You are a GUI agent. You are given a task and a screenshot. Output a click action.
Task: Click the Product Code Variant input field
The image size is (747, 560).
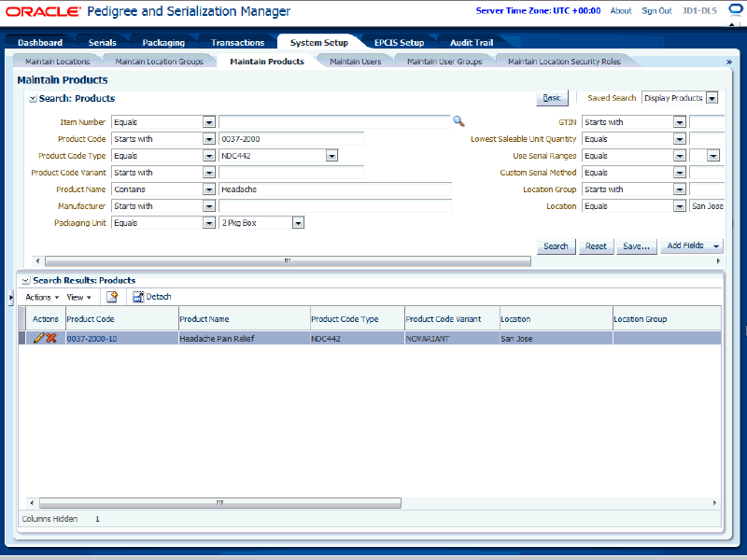[291, 173]
